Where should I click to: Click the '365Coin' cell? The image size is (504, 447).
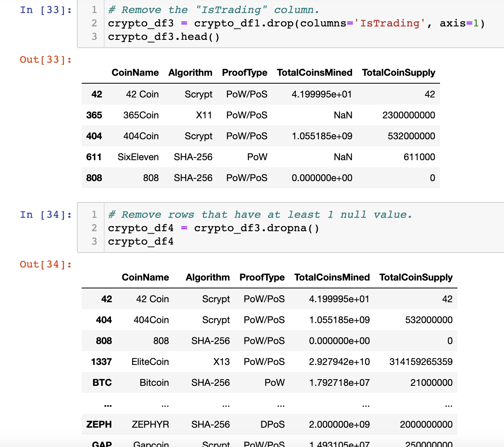[141, 115]
